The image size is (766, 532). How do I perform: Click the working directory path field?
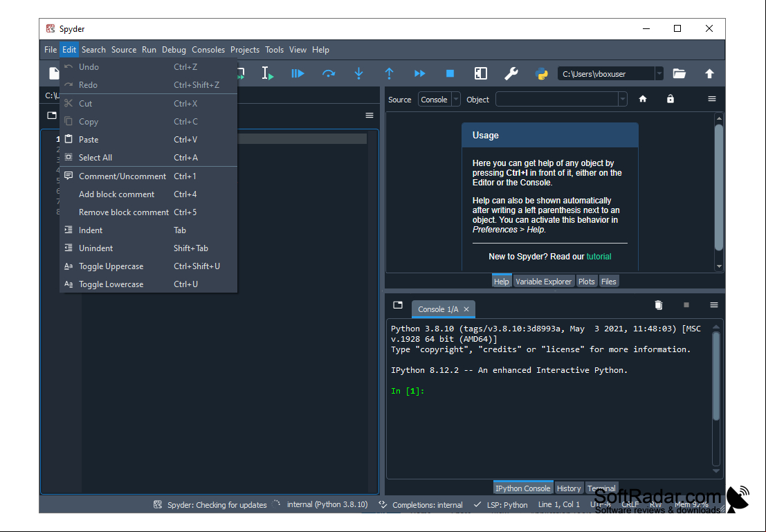pyautogui.click(x=606, y=74)
